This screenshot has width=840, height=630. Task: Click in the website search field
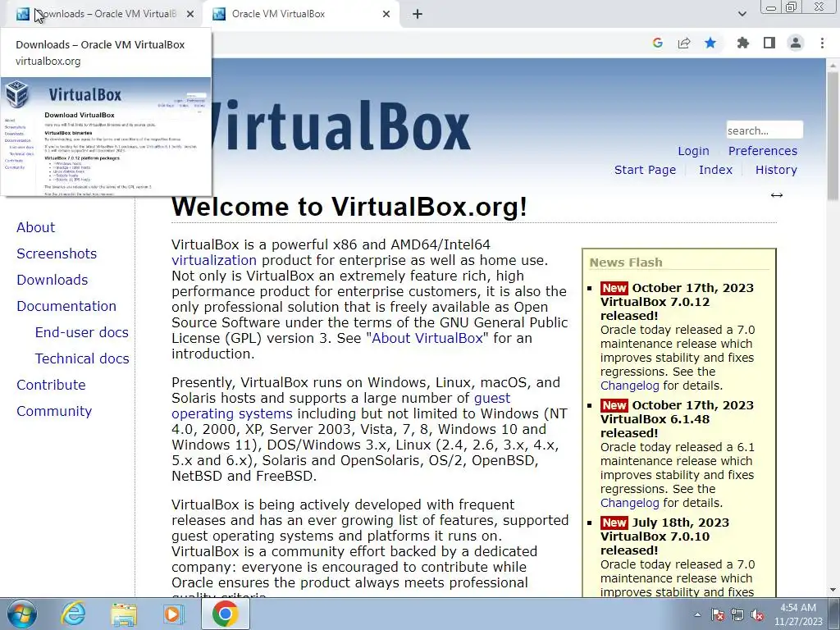coord(765,130)
